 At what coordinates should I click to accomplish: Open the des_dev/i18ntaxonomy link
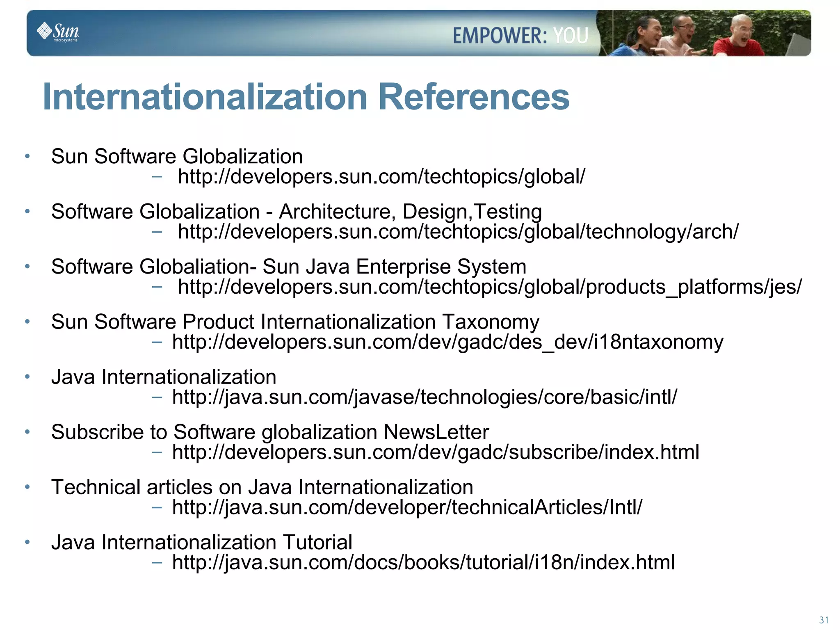448,342
